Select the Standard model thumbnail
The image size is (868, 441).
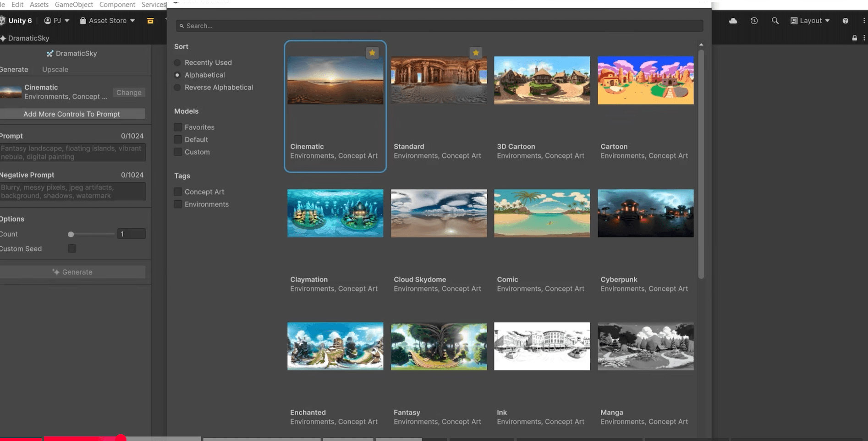(x=439, y=80)
